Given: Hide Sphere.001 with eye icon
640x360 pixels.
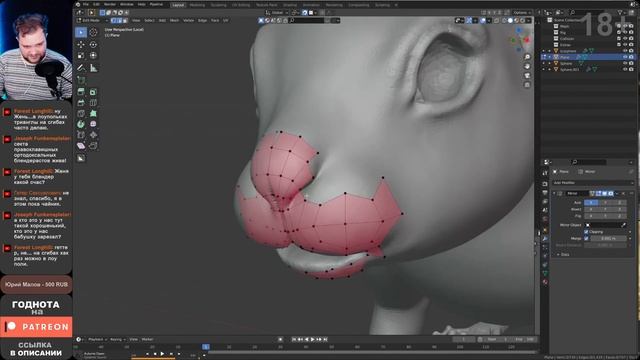Looking at the screenshot, I should coord(625,70).
